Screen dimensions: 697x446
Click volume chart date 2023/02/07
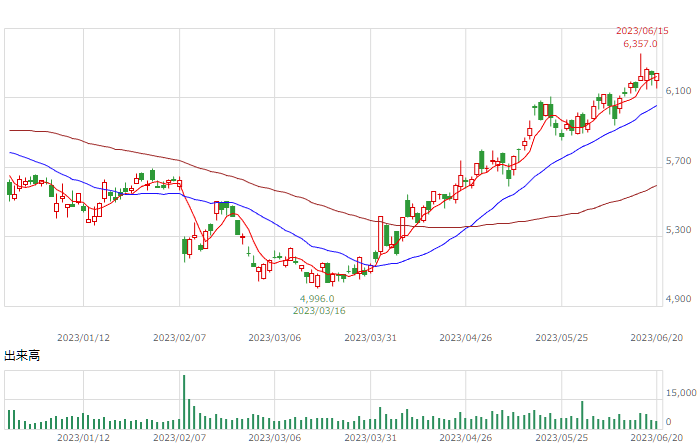[x=180, y=438]
